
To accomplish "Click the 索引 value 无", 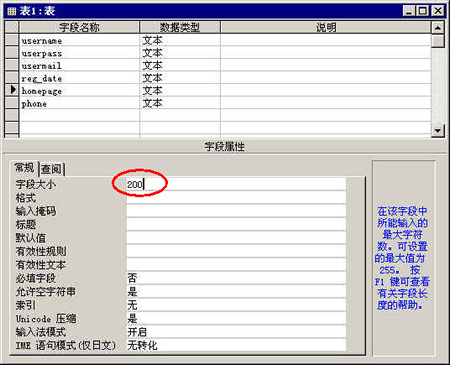I will (236, 305).
